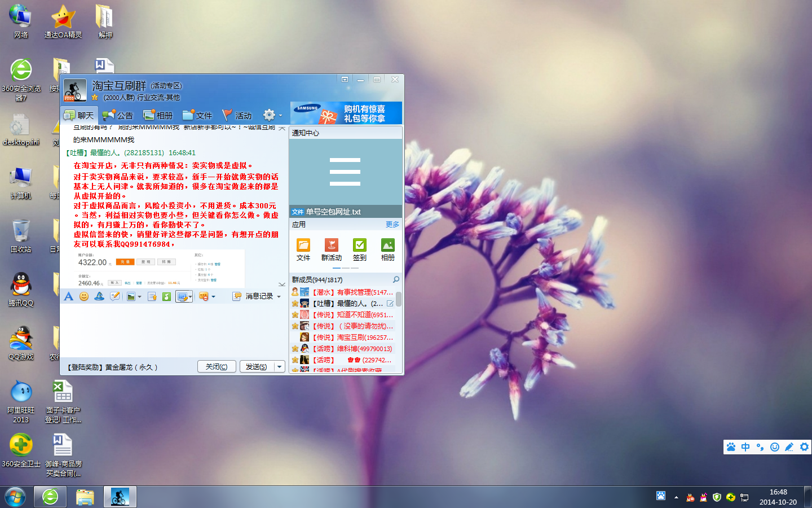Open send options arrow beside 发送

[279, 367]
